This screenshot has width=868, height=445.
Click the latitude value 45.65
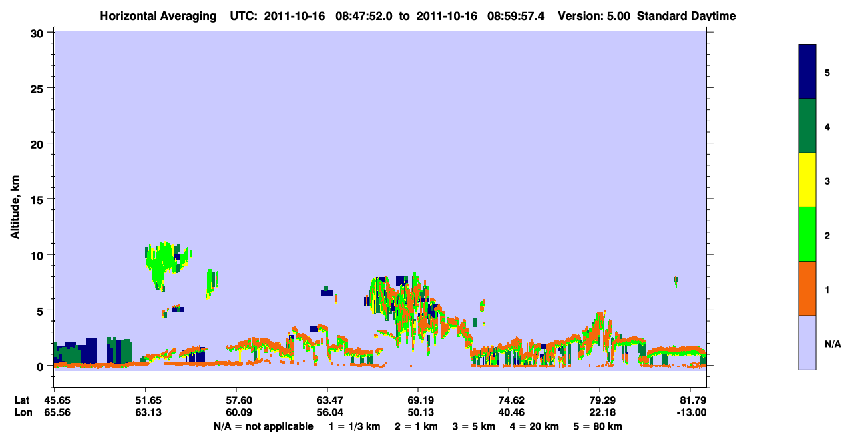tap(57, 400)
